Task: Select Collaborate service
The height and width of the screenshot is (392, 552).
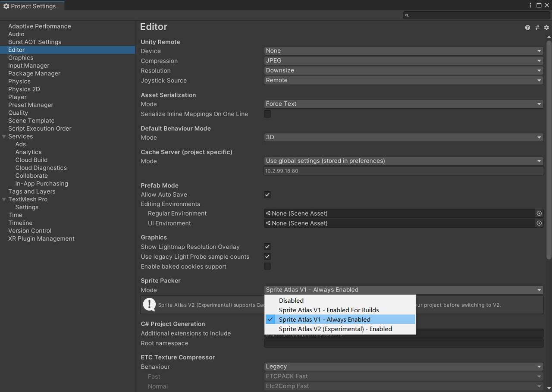Action: coord(31,176)
